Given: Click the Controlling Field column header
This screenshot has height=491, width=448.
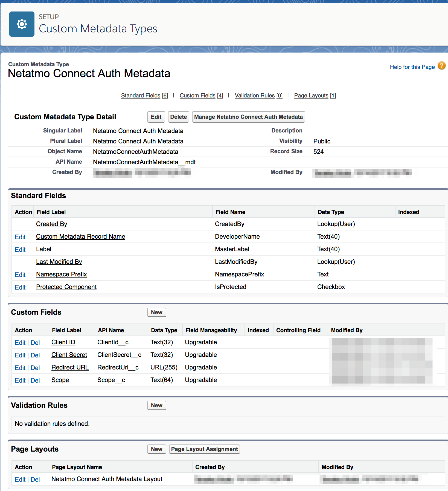Looking at the screenshot, I should (298, 330).
